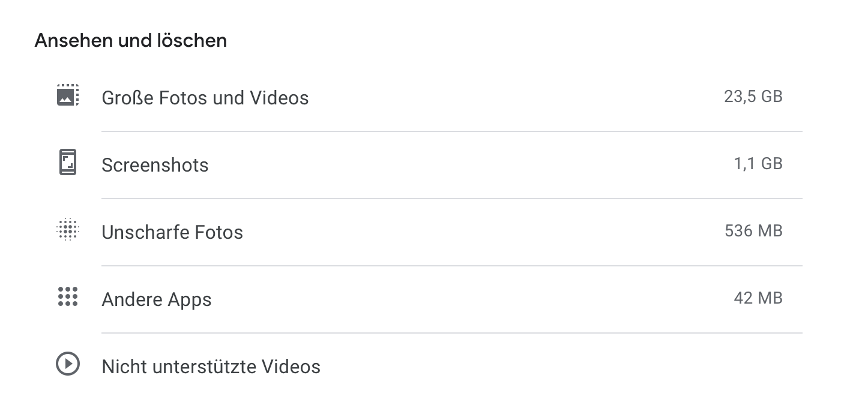Click the Andere Apps grid icon
The width and height of the screenshot is (868, 408).
(x=68, y=298)
